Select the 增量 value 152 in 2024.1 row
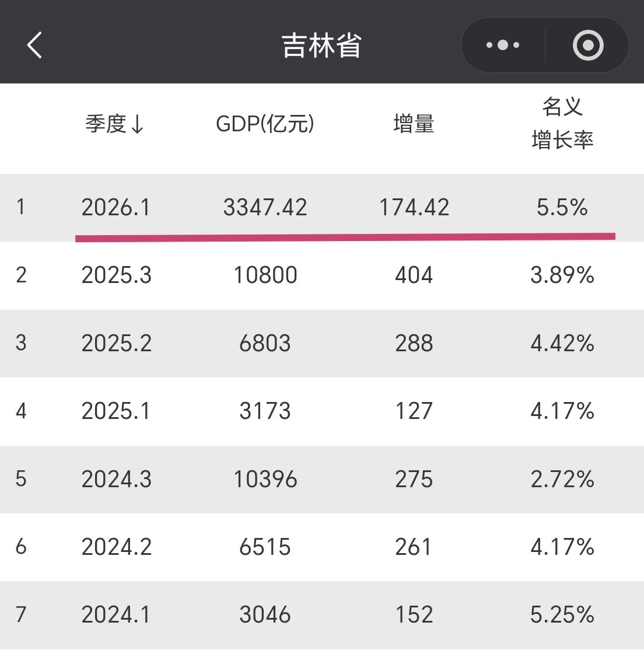Viewport: 644px width, 650px height. [x=413, y=614]
